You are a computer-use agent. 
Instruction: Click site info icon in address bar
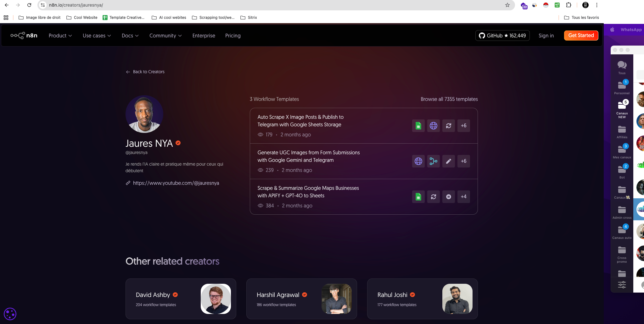43,5
